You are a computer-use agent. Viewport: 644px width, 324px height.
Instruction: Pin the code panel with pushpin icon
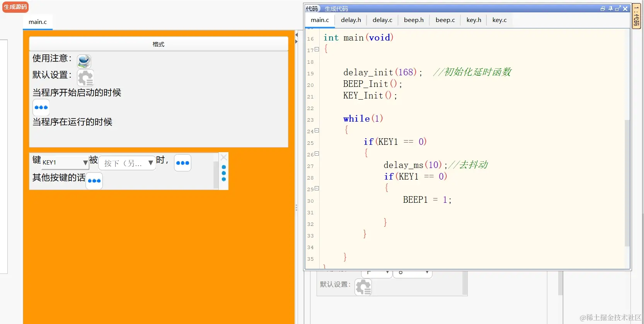(x=610, y=8)
